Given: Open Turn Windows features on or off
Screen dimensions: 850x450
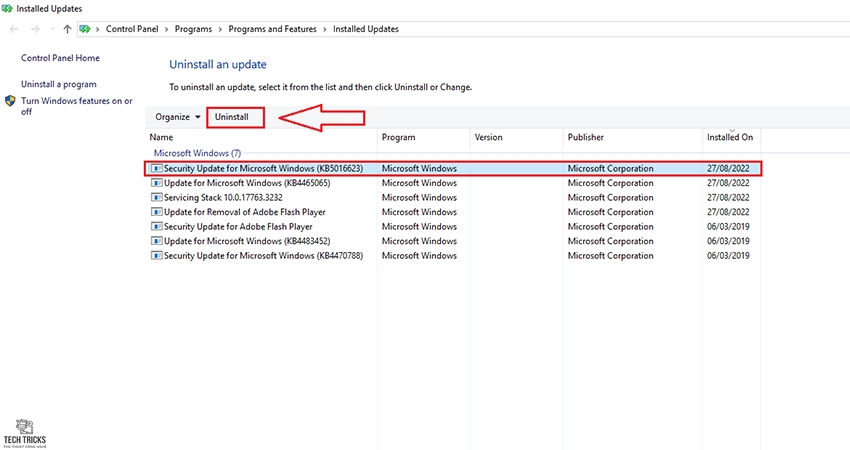Looking at the screenshot, I should tap(76, 106).
